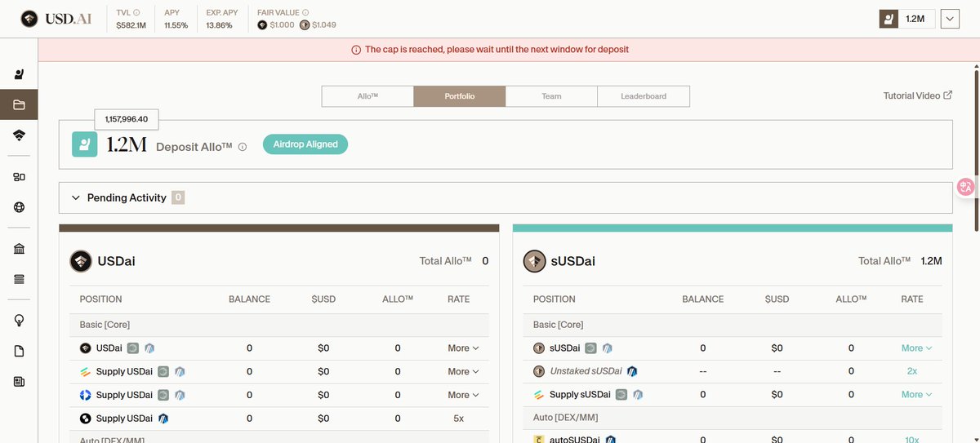Click the fair value $1.000
This screenshot has width=980, height=443.
coord(282,25)
